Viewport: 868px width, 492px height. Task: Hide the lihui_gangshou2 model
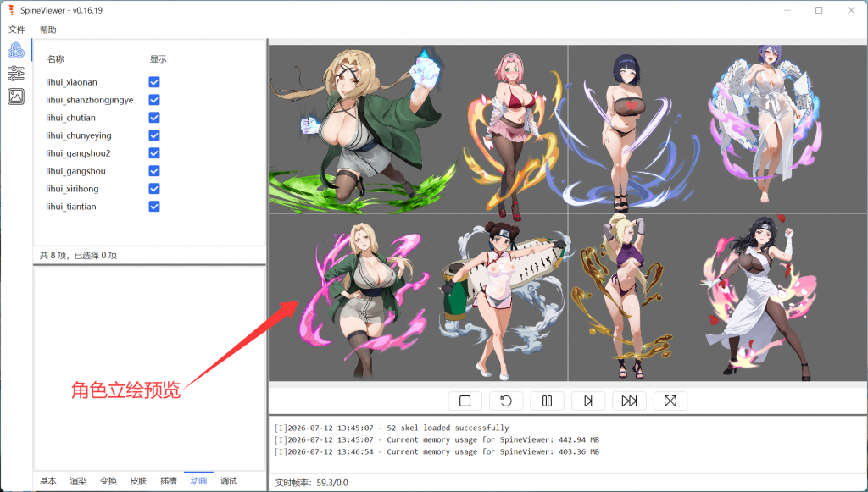point(154,152)
